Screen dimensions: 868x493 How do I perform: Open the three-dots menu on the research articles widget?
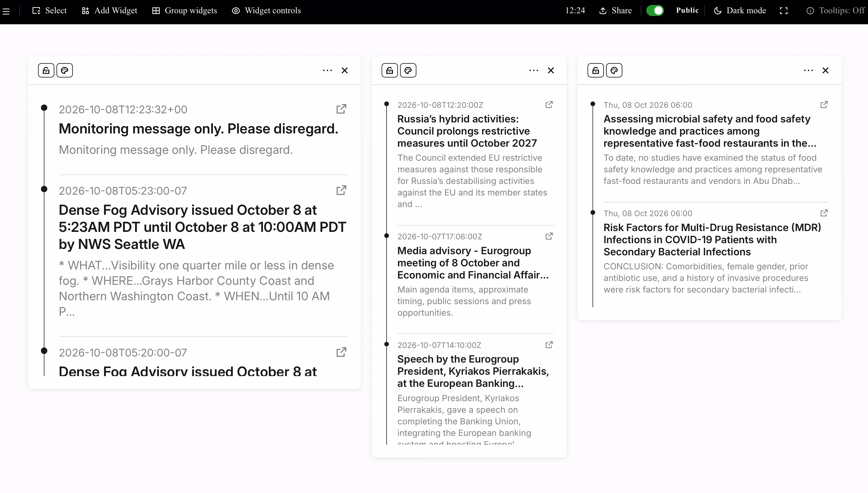click(808, 70)
